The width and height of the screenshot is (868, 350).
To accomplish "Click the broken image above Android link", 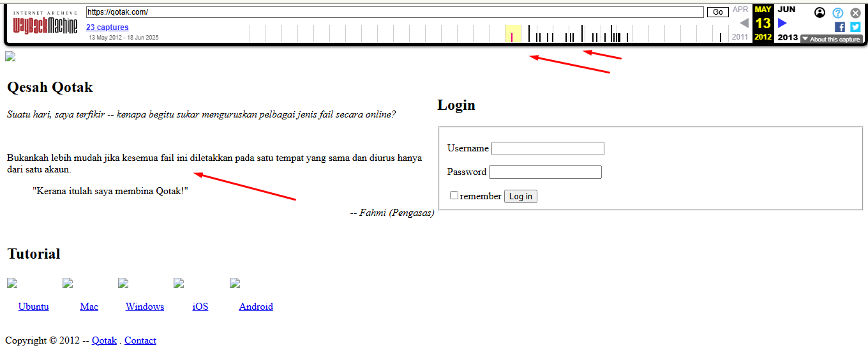I will pyautogui.click(x=235, y=283).
